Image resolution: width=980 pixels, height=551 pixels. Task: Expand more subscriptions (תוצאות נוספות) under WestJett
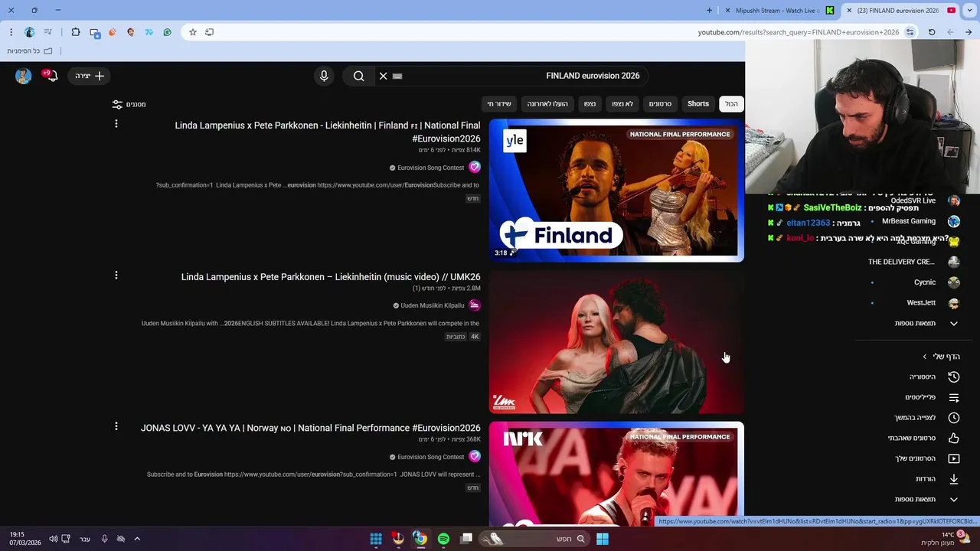coord(926,324)
